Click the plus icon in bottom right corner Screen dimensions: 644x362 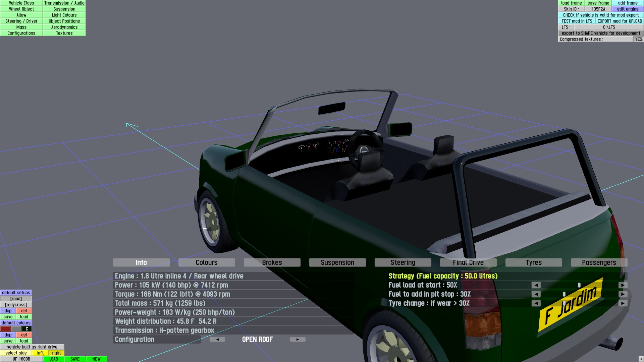pyautogui.click(x=641, y=359)
